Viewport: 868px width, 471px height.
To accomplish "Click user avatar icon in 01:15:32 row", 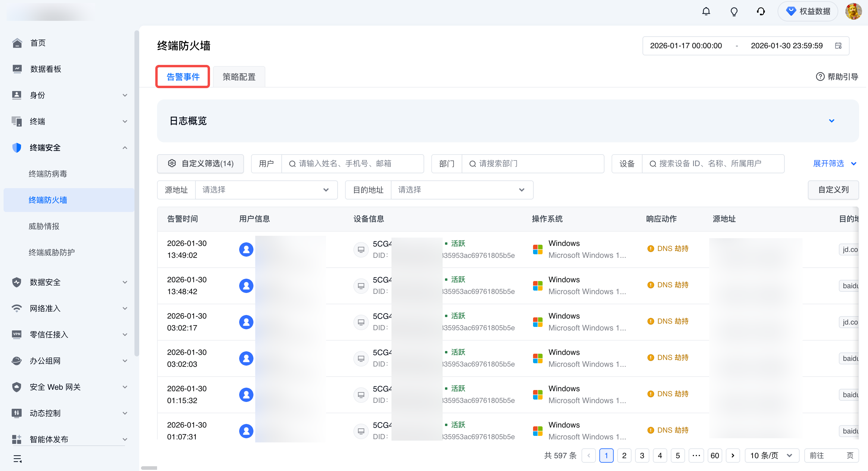I will tap(246, 394).
